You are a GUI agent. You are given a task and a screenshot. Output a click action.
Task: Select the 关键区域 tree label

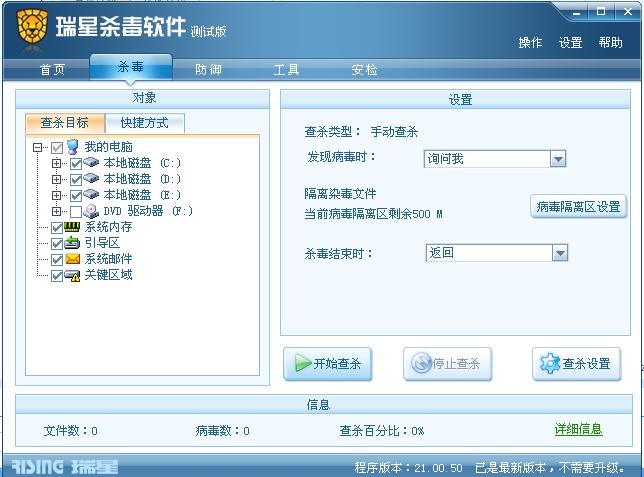tap(108, 275)
